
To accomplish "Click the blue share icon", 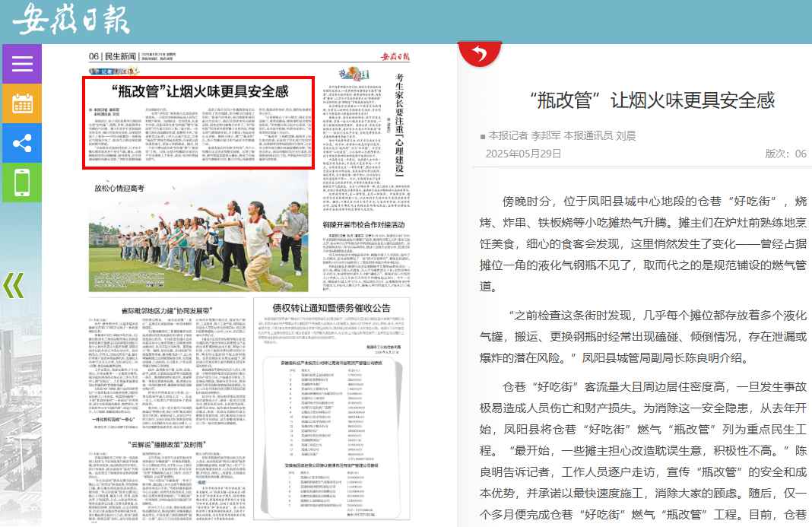I will (x=22, y=143).
